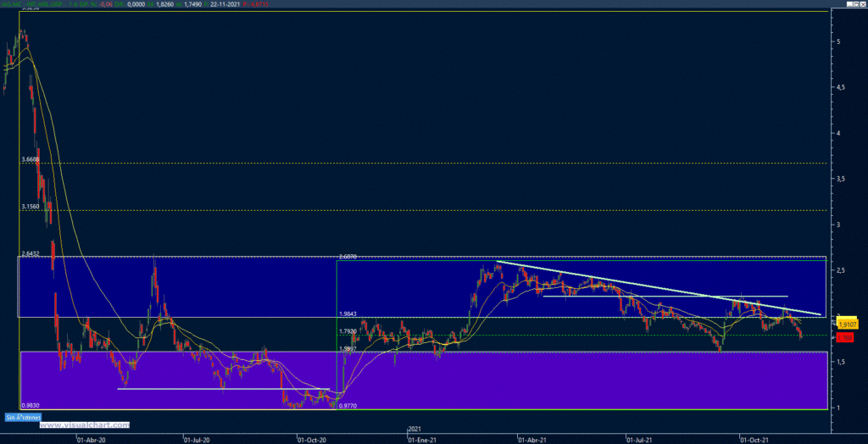The width and height of the screenshot is (868, 444).
Task: Select the white descending trendline
Action: [659, 288]
